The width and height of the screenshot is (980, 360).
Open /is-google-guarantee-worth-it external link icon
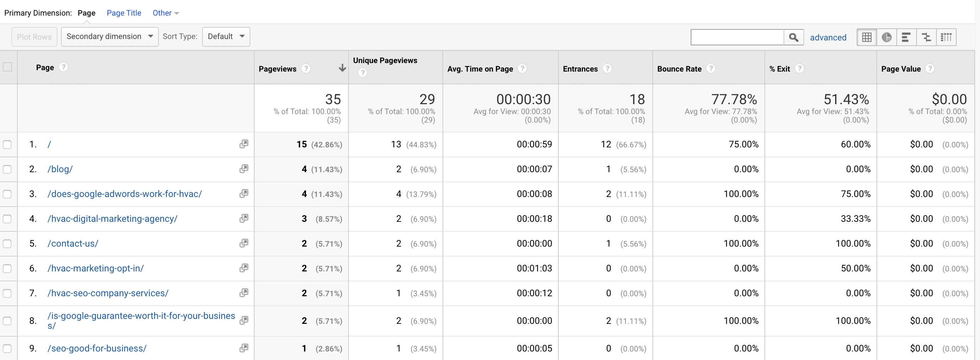[x=244, y=320]
